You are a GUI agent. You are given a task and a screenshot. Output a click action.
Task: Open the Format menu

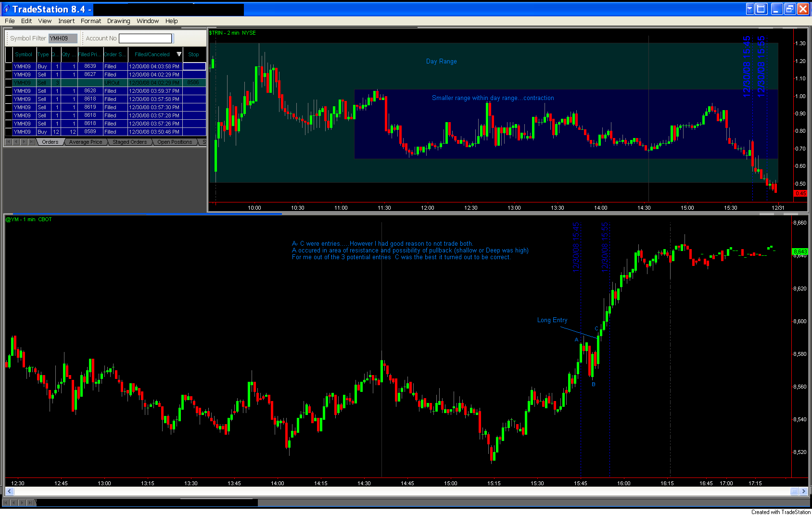(x=91, y=21)
